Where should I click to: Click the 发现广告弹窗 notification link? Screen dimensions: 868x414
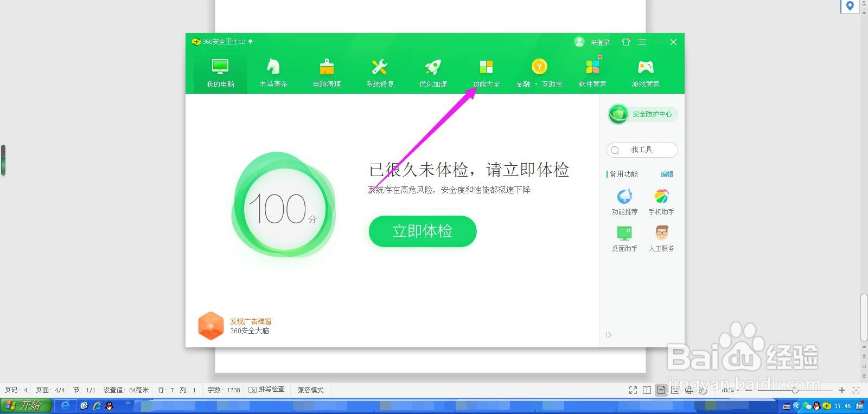point(251,321)
